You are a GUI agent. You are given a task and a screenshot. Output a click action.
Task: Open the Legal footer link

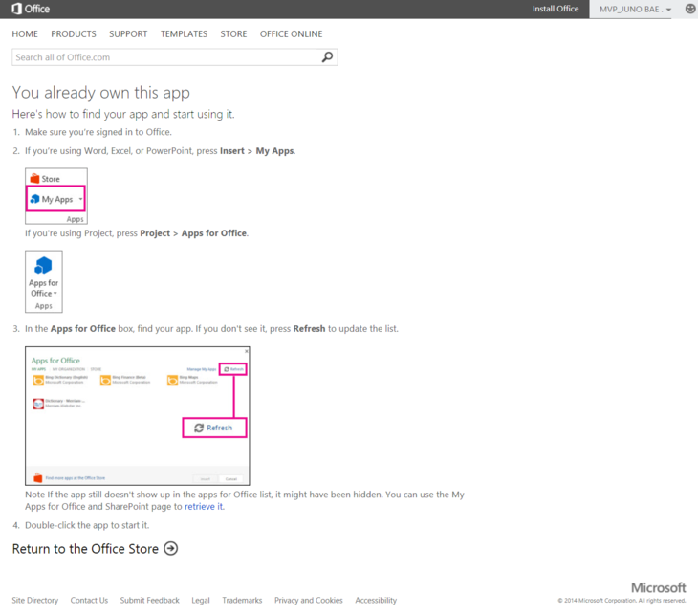coord(201,600)
